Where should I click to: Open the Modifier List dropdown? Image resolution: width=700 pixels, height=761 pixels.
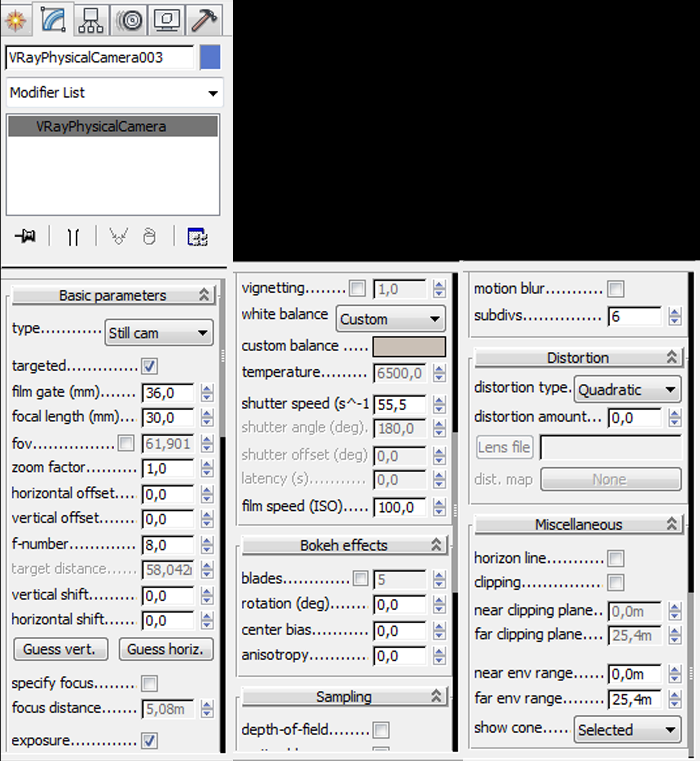coord(114,93)
